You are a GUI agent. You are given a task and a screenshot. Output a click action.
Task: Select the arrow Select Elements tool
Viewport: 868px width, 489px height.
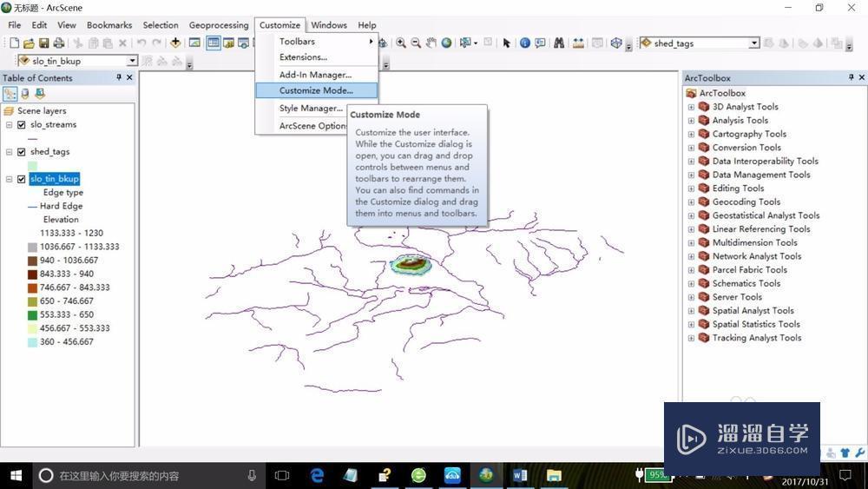(x=506, y=43)
